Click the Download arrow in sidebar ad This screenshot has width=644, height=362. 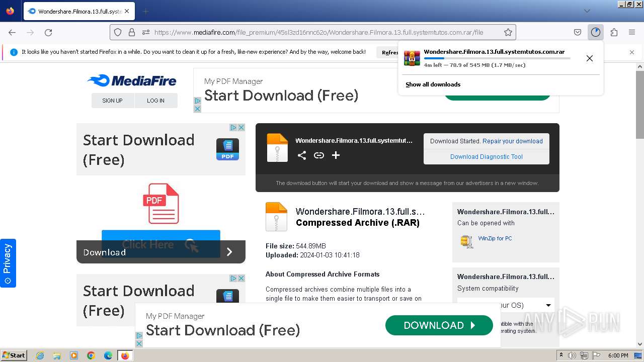click(x=229, y=252)
